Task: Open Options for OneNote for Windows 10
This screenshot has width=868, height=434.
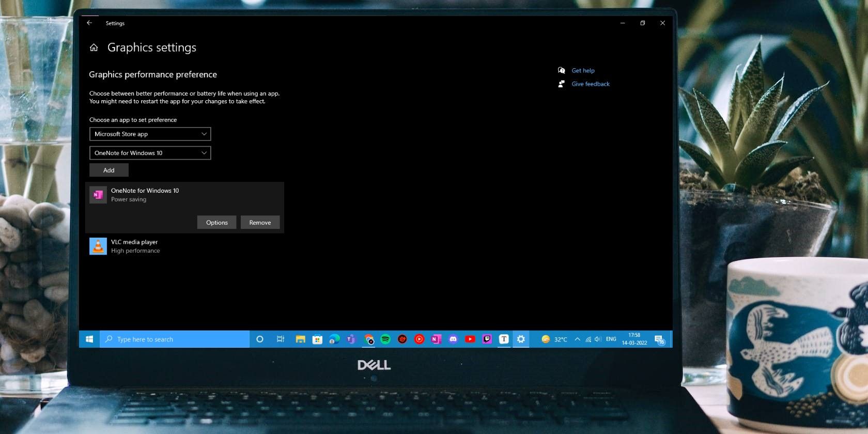Action: pos(216,222)
